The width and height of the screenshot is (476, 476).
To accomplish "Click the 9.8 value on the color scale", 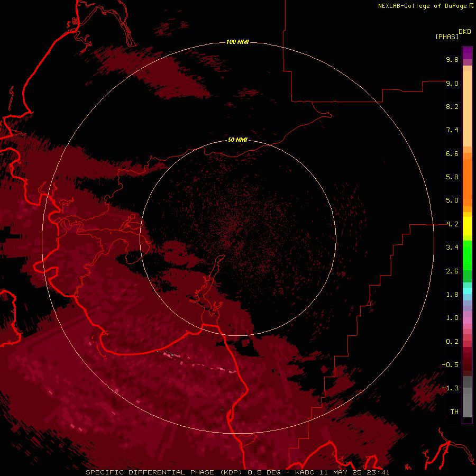I will (x=452, y=59).
